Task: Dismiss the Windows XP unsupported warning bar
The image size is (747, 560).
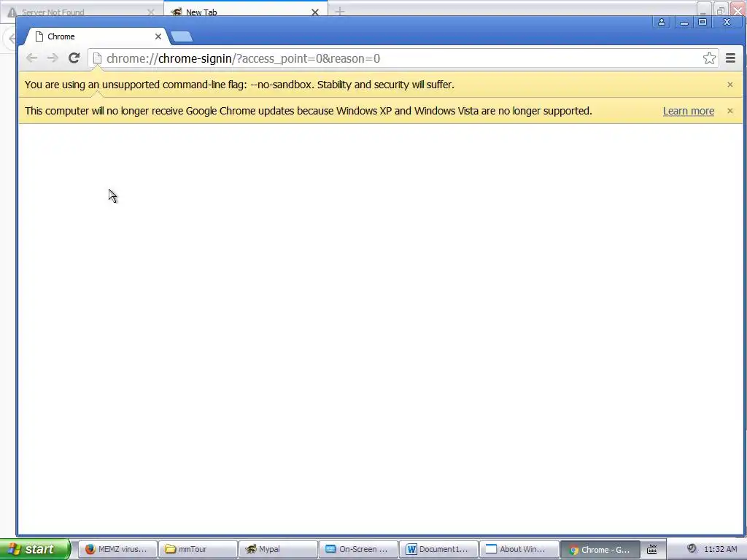Action: [x=729, y=111]
